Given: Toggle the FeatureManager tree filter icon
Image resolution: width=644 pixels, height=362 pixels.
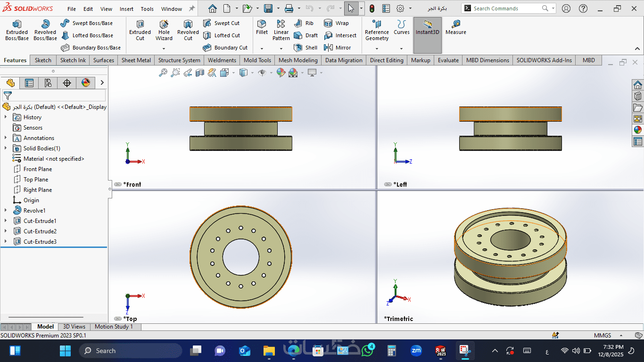Looking at the screenshot, I should coord(8,95).
